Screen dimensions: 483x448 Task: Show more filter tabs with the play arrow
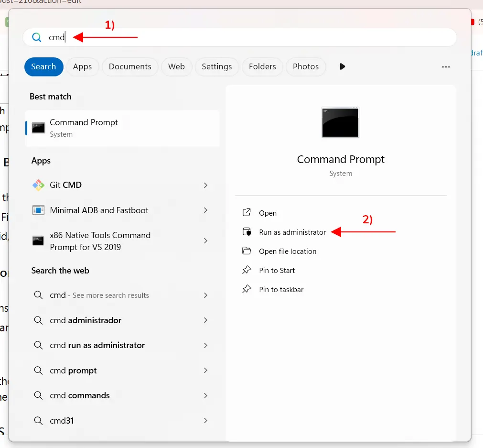tap(342, 67)
